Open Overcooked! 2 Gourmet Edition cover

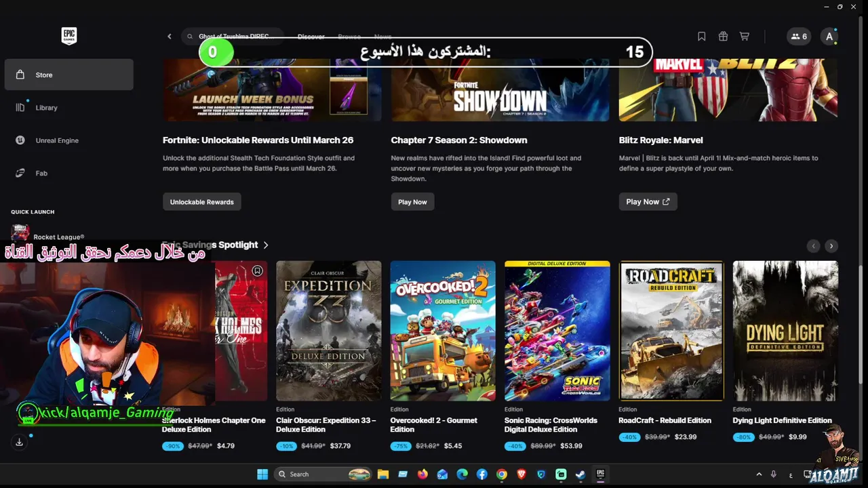pos(443,331)
